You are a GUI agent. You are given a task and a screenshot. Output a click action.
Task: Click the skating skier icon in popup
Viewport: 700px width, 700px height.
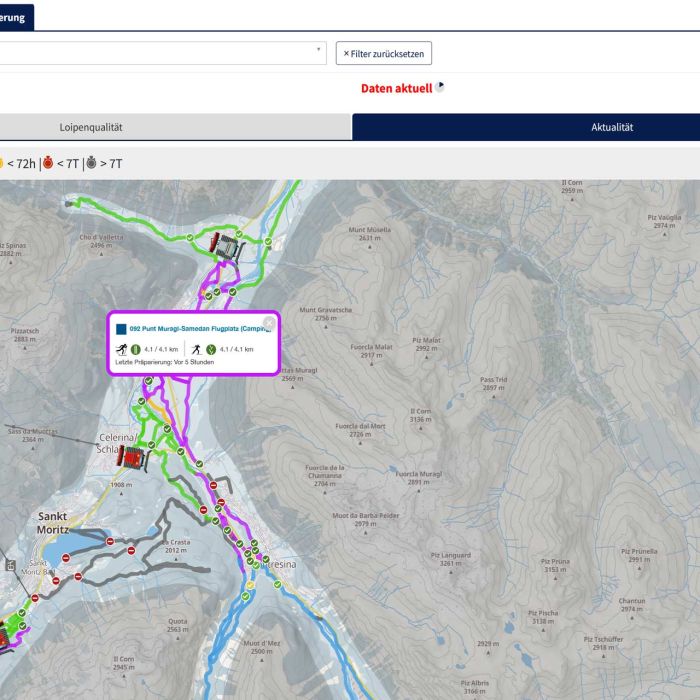pyautogui.click(x=196, y=349)
